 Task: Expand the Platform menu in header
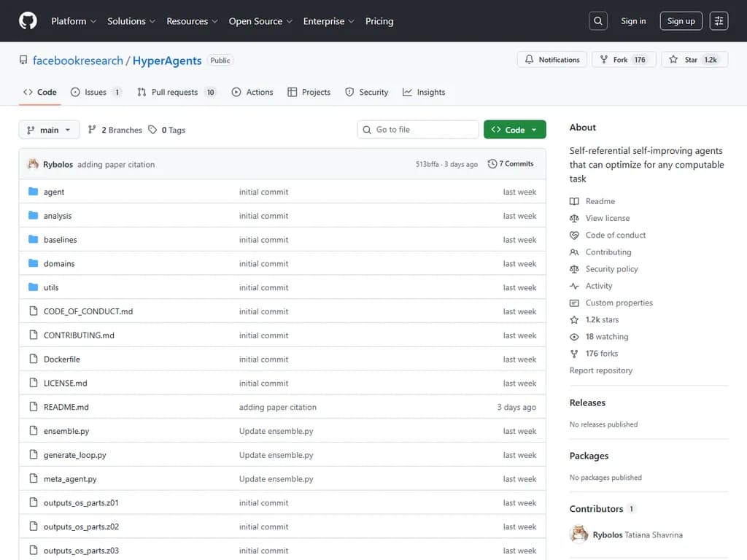pyautogui.click(x=73, y=21)
